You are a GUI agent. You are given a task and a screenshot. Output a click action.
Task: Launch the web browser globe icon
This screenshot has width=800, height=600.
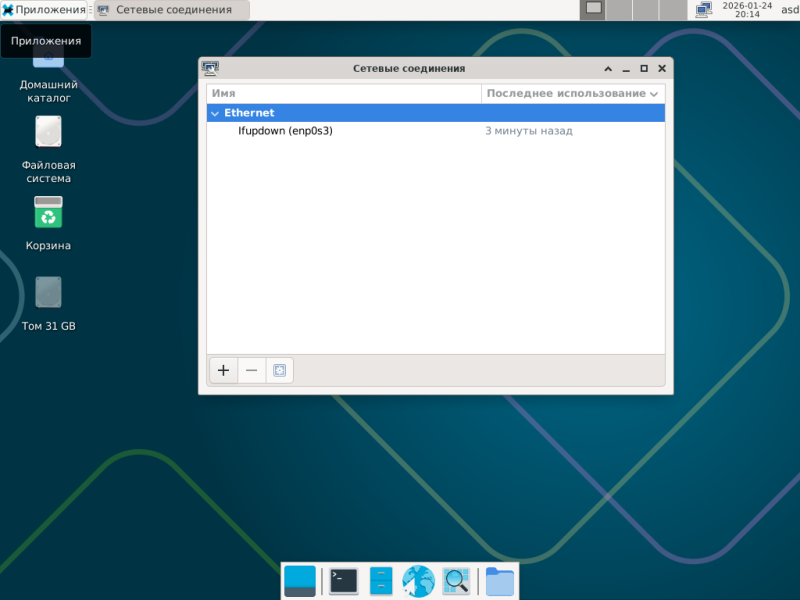418,581
